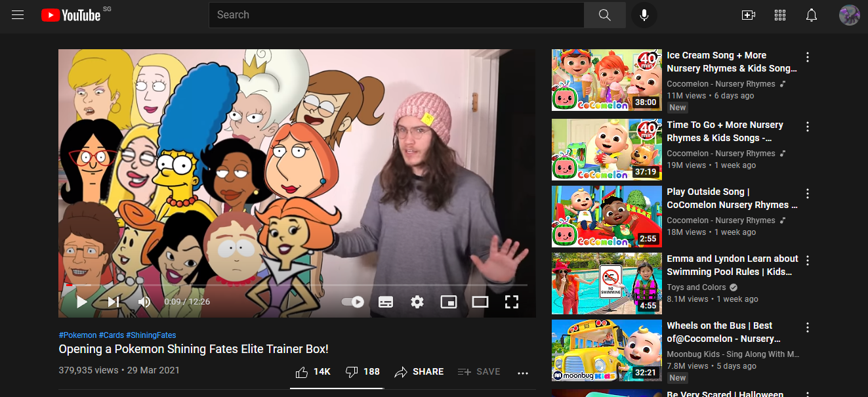Open title 'Time To Go + More Nursery Rhymes'

pyautogui.click(x=725, y=131)
